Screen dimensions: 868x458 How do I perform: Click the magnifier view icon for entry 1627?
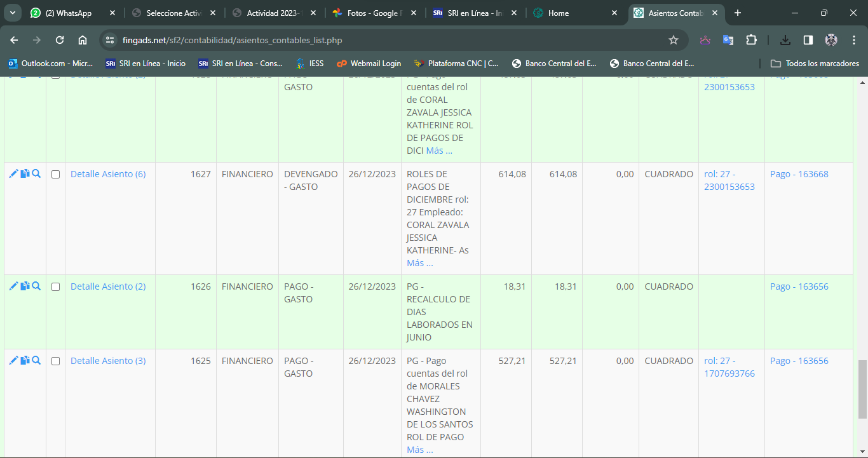[36, 174]
